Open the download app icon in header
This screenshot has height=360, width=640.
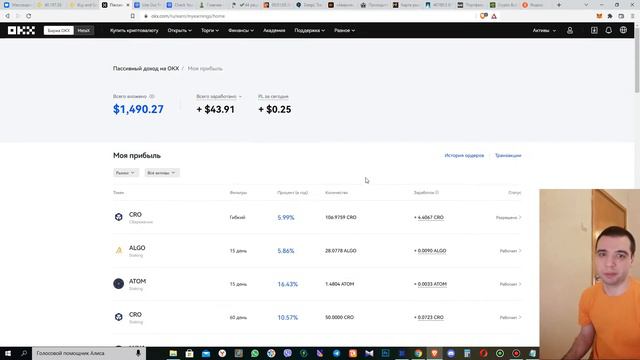(x=594, y=31)
